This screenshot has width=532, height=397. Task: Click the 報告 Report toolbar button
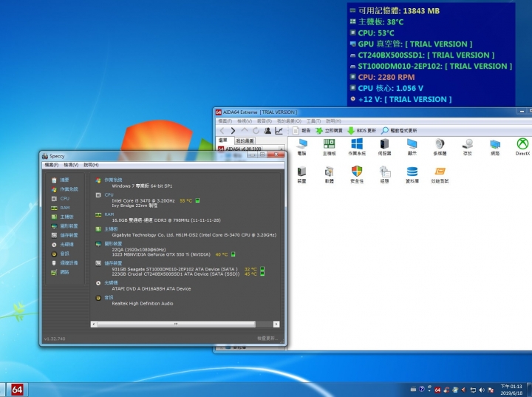(x=301, y=130)
